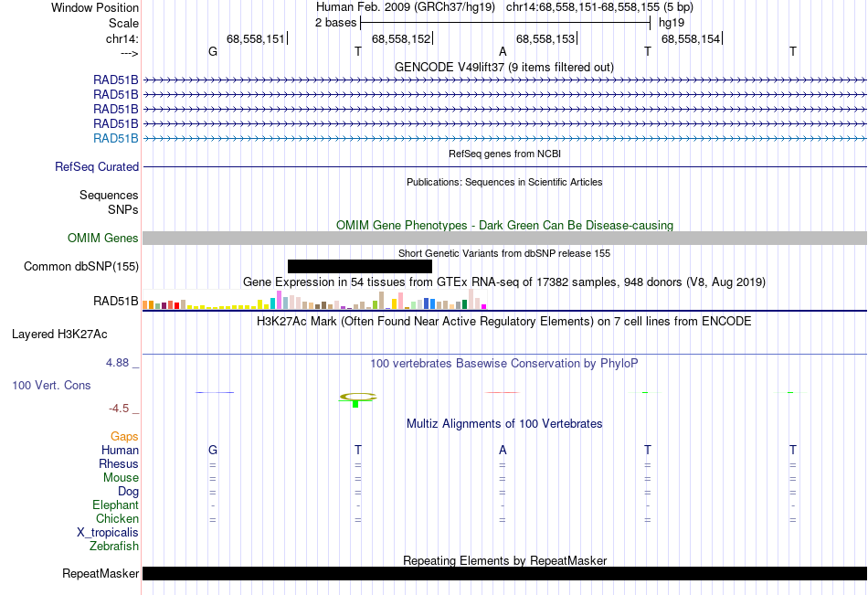Viewport: 868px width, 595px height.
Task: Click the RepeatMasker track label
Action: (101, 573)
